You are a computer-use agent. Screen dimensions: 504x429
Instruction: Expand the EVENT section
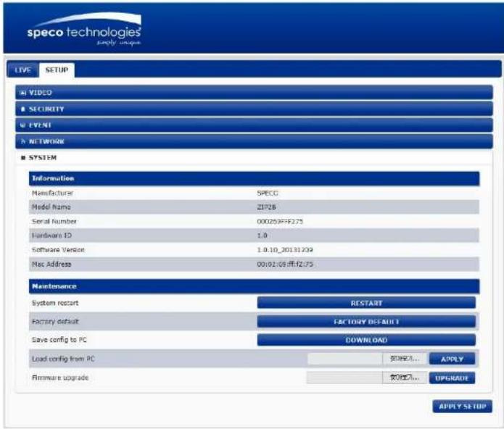pyautogui.click(x=254, y=125)
